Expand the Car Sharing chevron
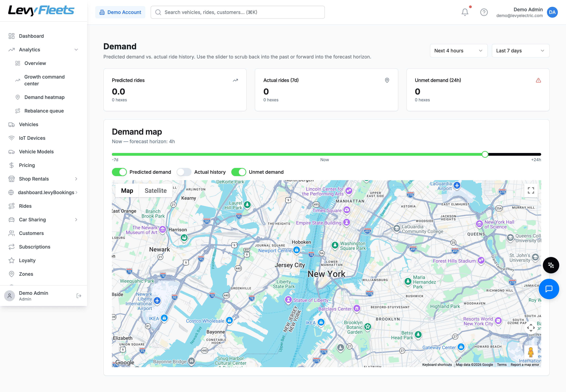 pyautogui.click(x=76, y=220)
